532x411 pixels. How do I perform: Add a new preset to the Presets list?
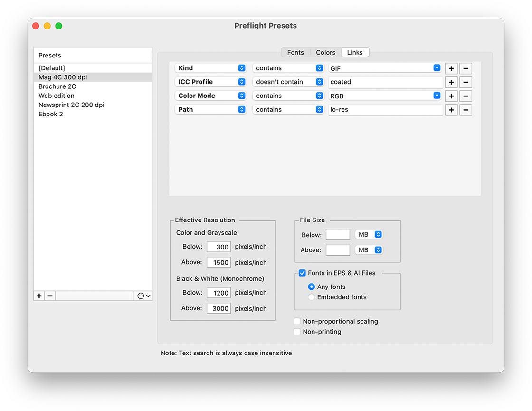point(38,296)
